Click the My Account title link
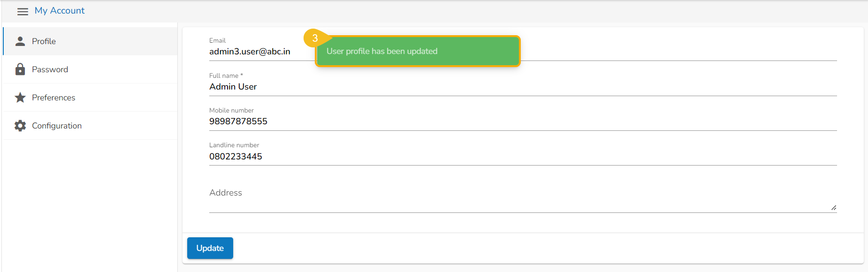This screenshot has width=868, height=272. pyautogui.click(x=60, y=11)
